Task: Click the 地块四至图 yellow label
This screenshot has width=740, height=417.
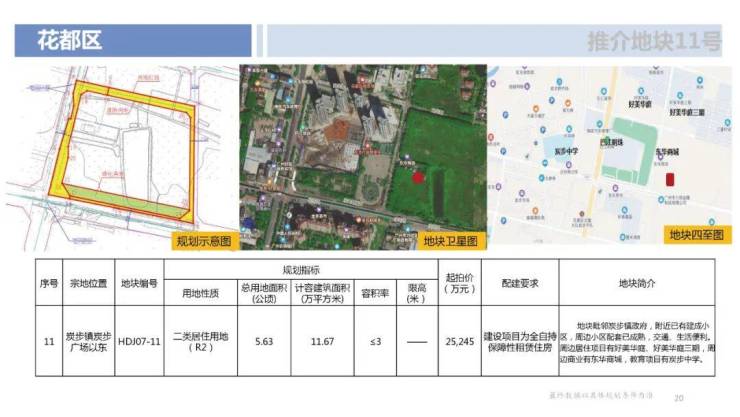Action: click(697, 234)
